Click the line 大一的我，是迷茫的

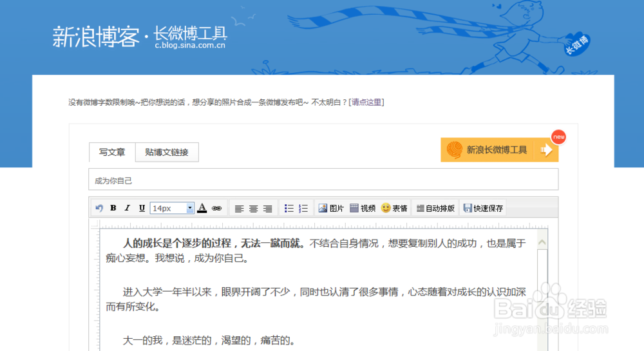tap(209, 340)
